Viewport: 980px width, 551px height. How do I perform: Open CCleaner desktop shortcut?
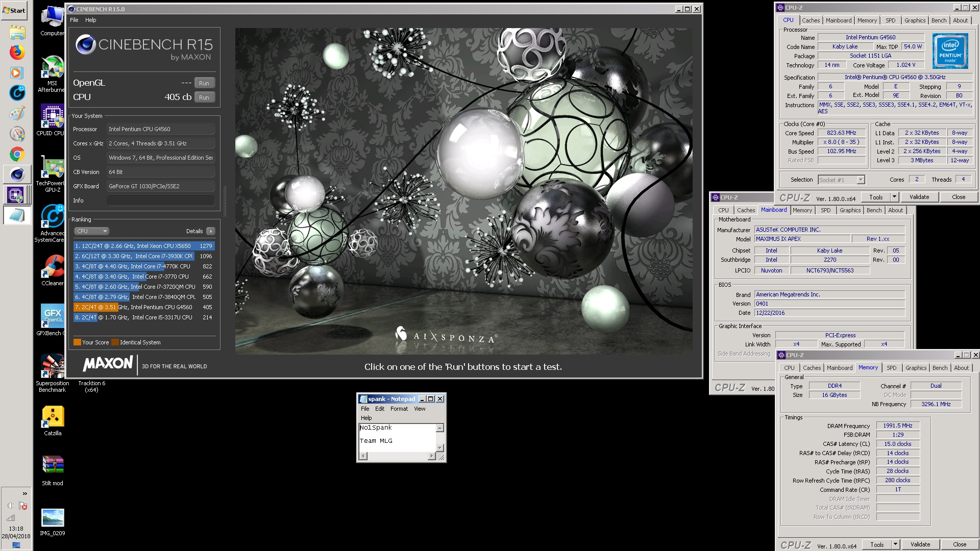pyautogui.click(x=52, y=270)
